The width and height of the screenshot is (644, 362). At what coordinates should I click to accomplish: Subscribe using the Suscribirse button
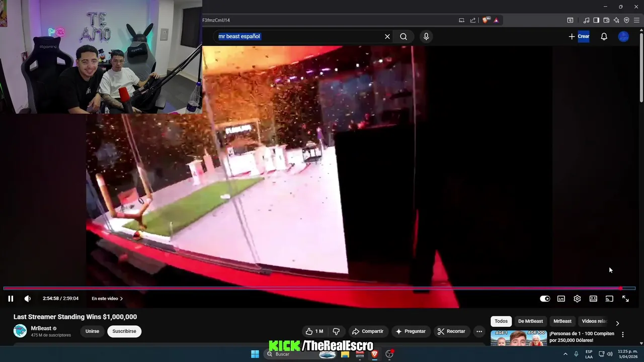click(x=124, y=331)
